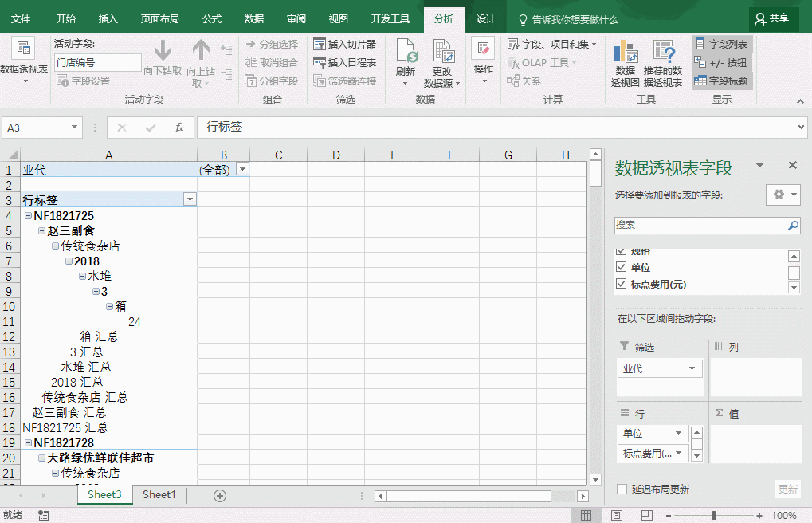Enable 延迟布局更新 checkbox

622,489
